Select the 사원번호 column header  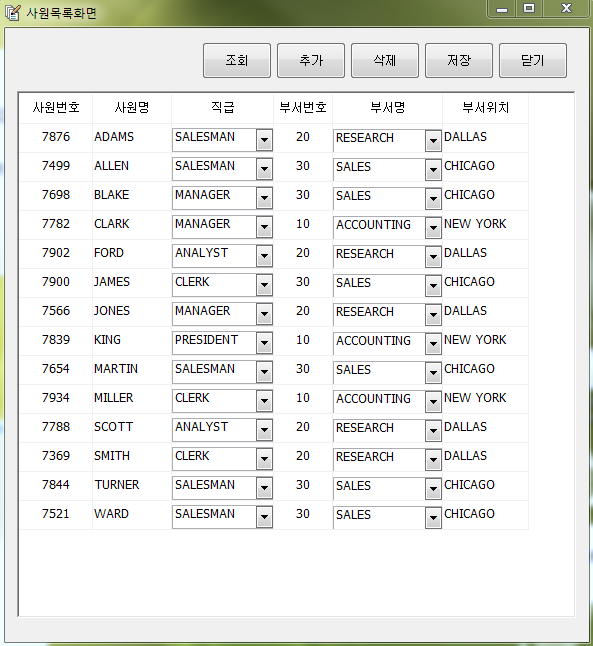coord(56,108)
